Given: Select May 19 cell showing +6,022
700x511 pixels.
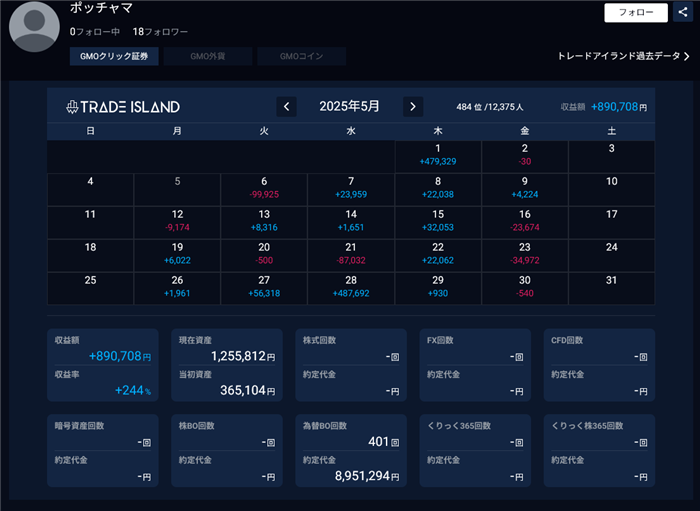Looking at the screenshot, I should click(177, 256).
